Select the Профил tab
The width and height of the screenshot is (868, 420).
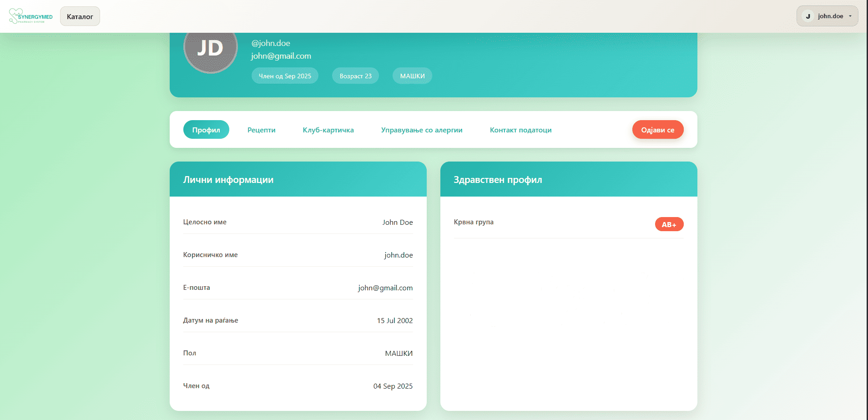pyautogui.click(x=206, y=130)
